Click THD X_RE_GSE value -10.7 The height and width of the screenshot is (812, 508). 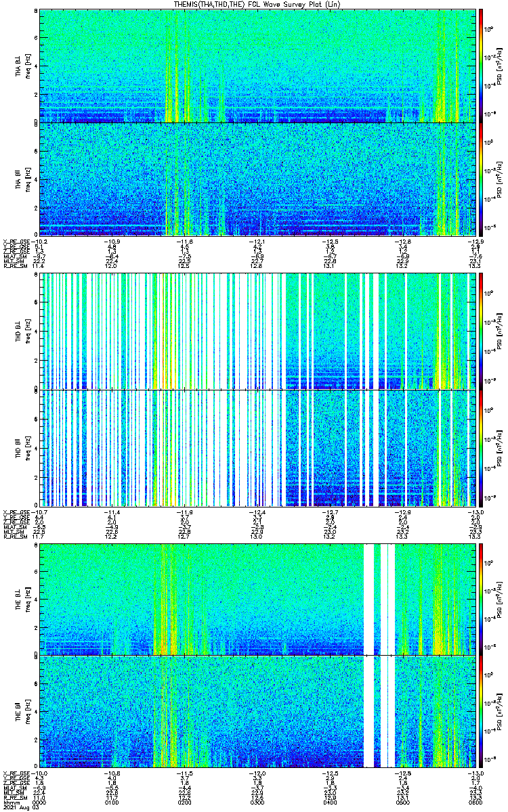tap(40, 512)
